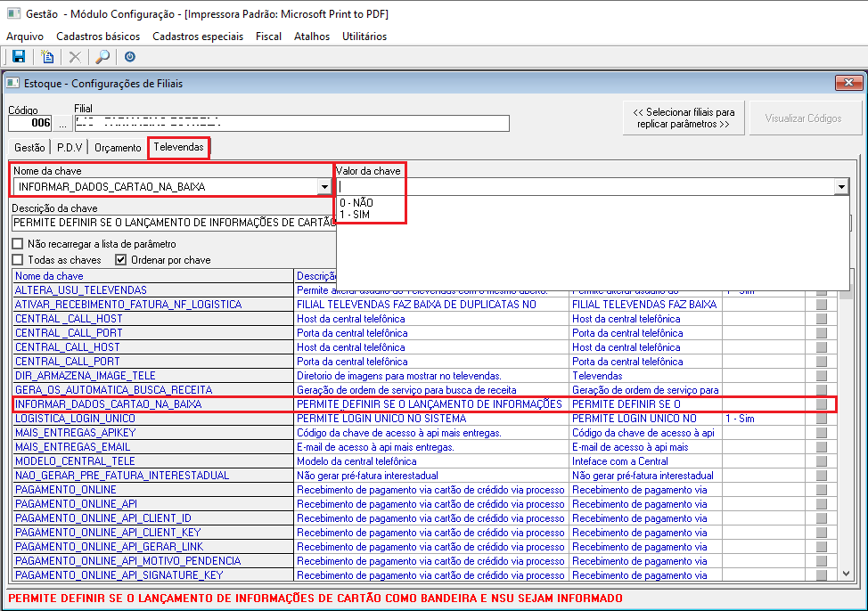Screen dimensions: 868x611
Task: Uncheck the 'Ordenar por chave' checkbox
Action: 121,260
